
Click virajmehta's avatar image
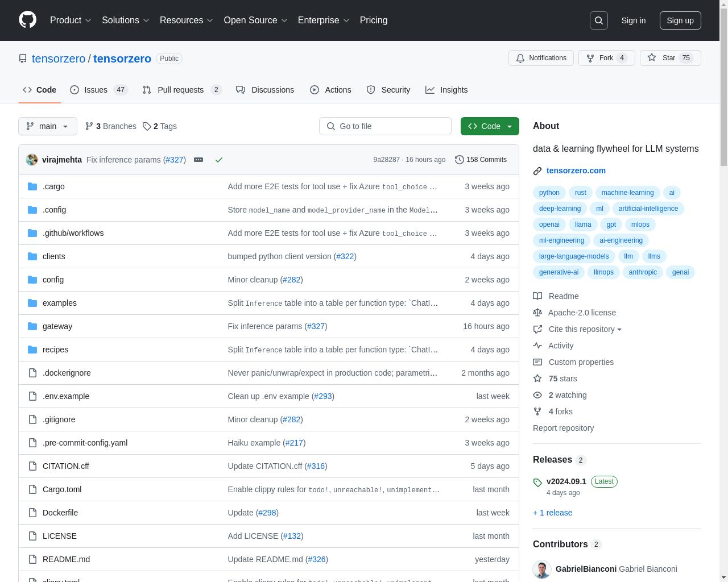(x=32, y=160)
